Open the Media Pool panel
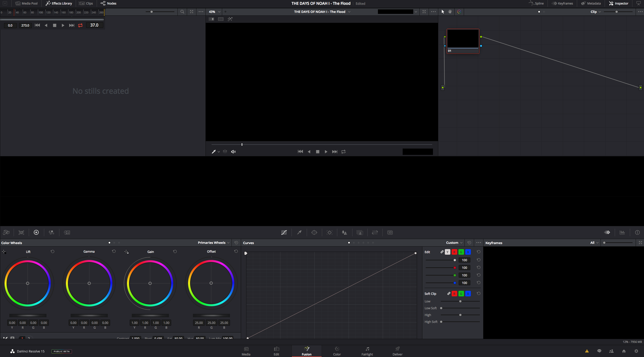644x357 pixels. coord(27,3)
